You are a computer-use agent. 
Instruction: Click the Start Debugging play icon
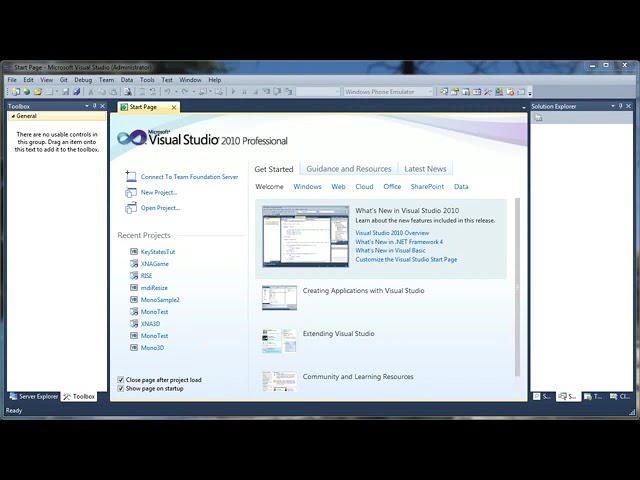[233, 92]
